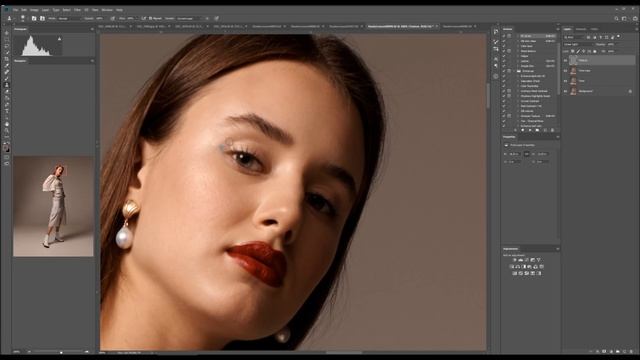This screenshot has width=640, height=360.
Task: Click the foreground color swatch in toolbar
Action: (6, 147)
